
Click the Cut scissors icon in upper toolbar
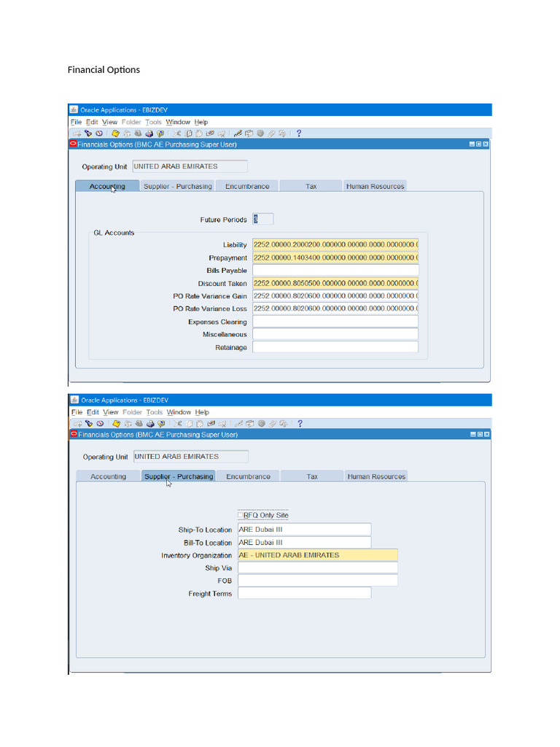coord(177,133)
